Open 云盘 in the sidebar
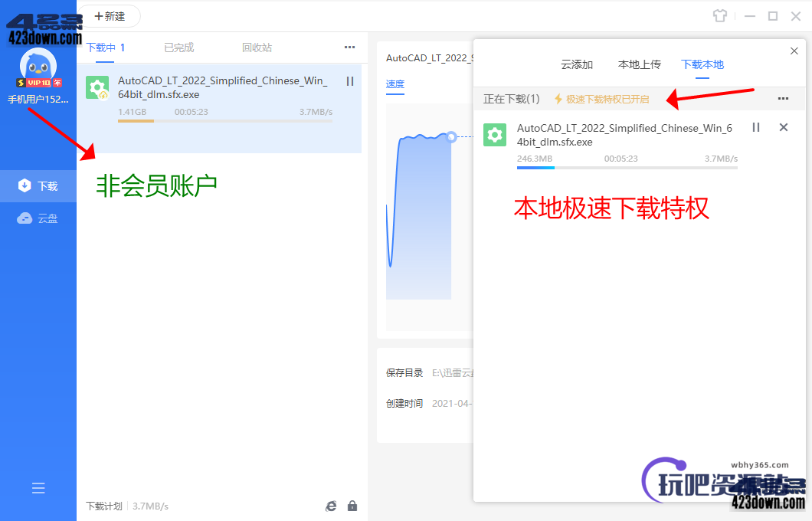Viewport: 812px width, 521px height. tap(38, 218)
